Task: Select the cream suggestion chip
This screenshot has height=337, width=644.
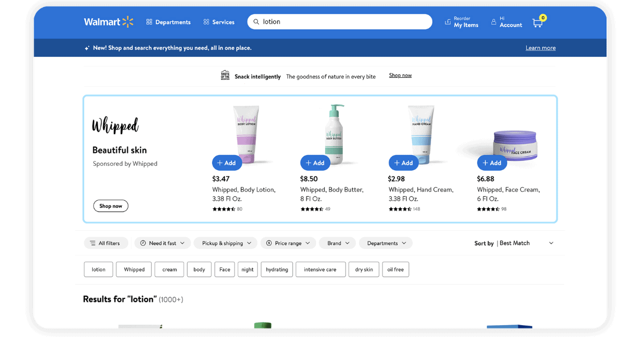Action: point(170,269)
